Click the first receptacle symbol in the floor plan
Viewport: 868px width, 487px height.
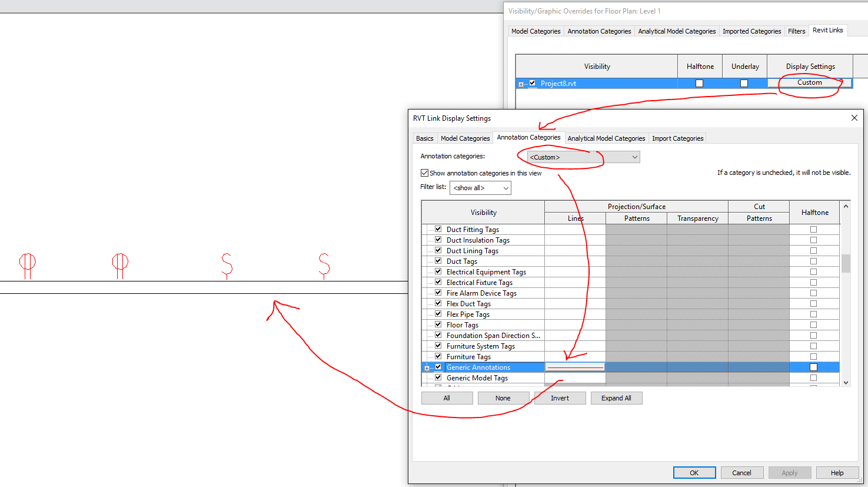[28, 266]
